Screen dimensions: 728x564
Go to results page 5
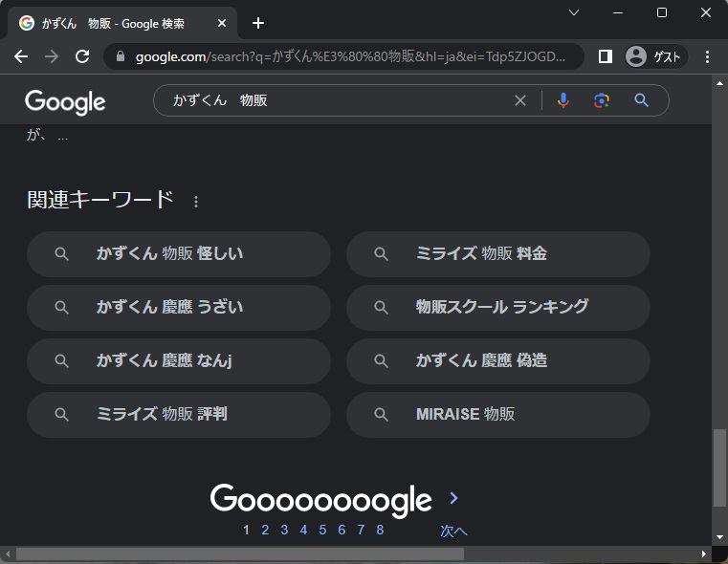322,530
